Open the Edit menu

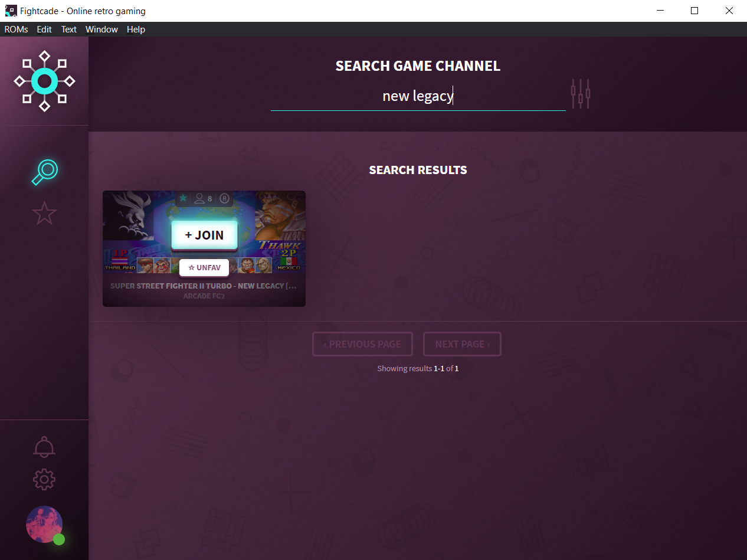[x=44, y=30]
